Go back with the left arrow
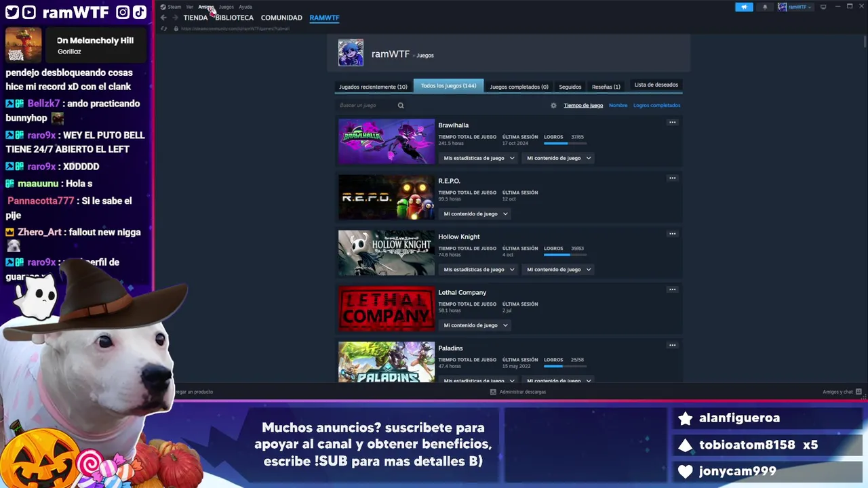 (163, 18)
